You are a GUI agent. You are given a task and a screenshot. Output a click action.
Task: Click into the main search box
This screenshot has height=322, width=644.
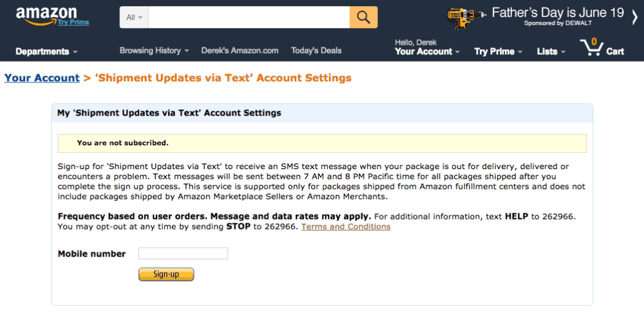click(x=248, y=17)
